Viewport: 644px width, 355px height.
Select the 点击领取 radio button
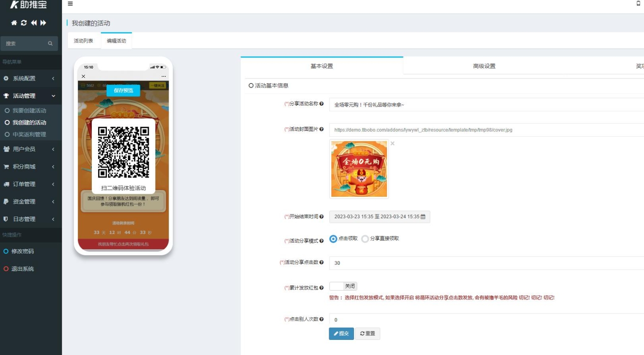333,238
